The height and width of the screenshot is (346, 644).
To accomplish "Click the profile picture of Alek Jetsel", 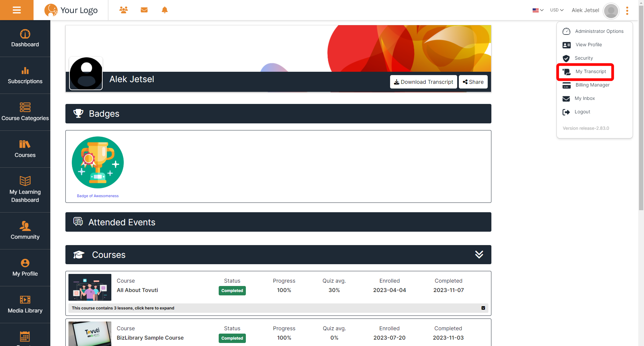I will (86, 73).
